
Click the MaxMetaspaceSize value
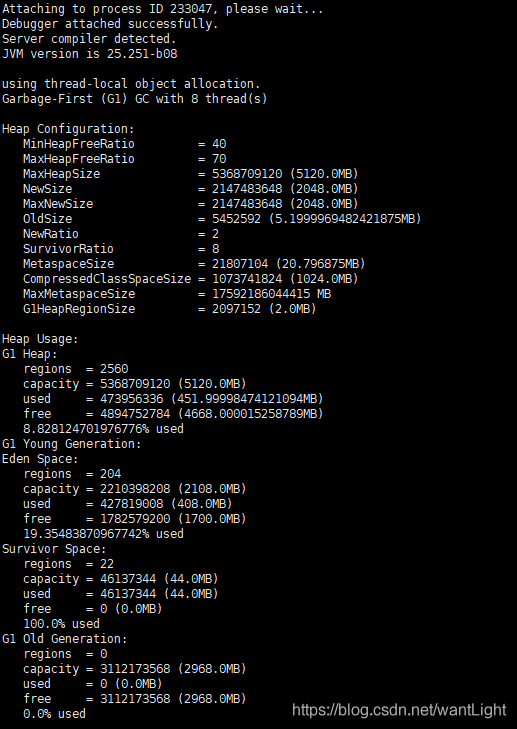[272, 294]
